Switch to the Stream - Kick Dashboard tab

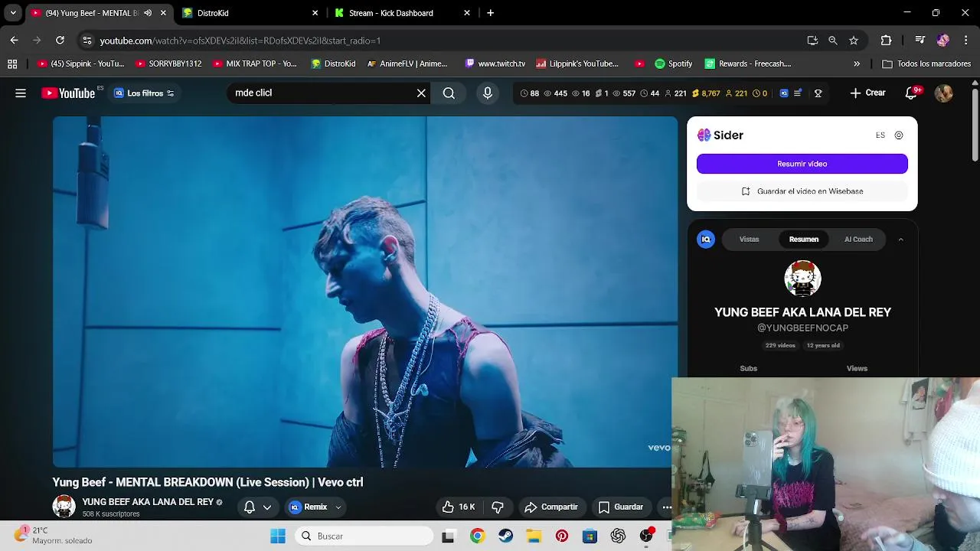point(403,13)
